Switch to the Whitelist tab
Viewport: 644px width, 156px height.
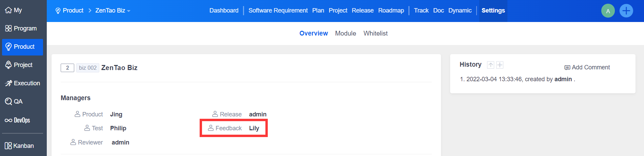coord(375,34)
